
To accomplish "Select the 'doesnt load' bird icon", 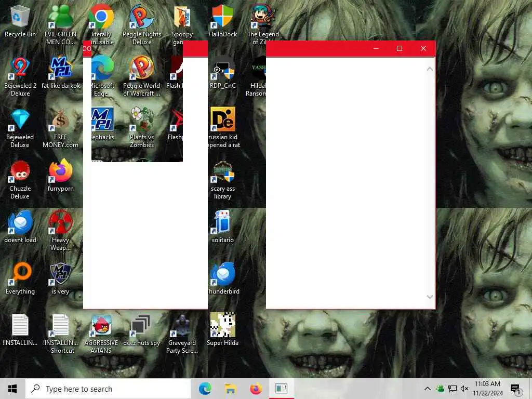I will click(x=20, y=228).
